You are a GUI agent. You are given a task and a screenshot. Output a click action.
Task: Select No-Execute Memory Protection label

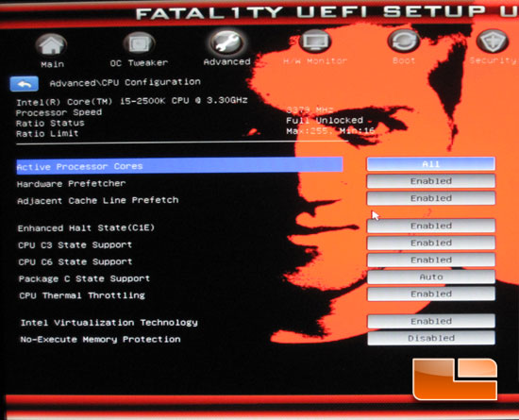(x=100, y=340)
